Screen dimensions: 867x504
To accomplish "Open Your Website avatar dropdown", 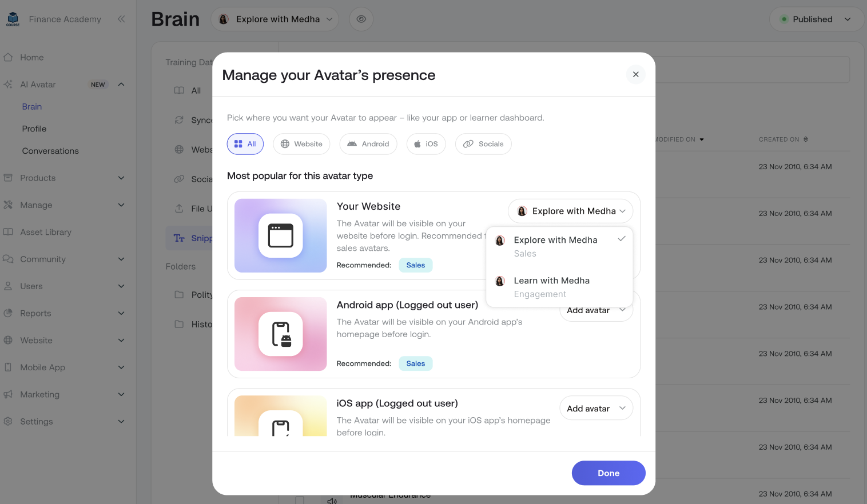I will [x=570, y=211].
